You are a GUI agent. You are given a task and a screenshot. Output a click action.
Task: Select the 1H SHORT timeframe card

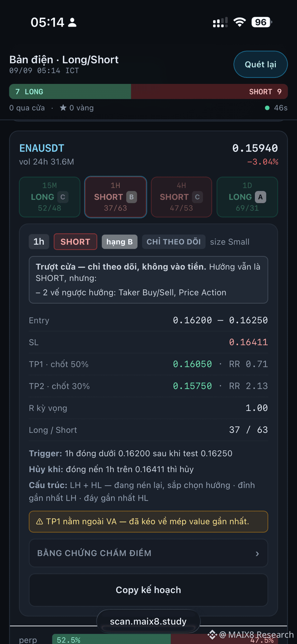click(115, 197)
